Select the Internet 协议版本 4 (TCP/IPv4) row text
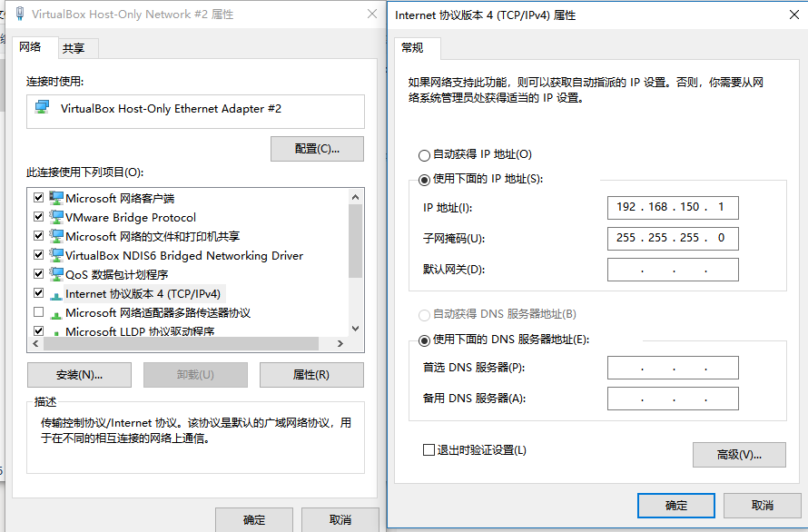The height and width of the screenshot is (532, 808). click(143, 294)
